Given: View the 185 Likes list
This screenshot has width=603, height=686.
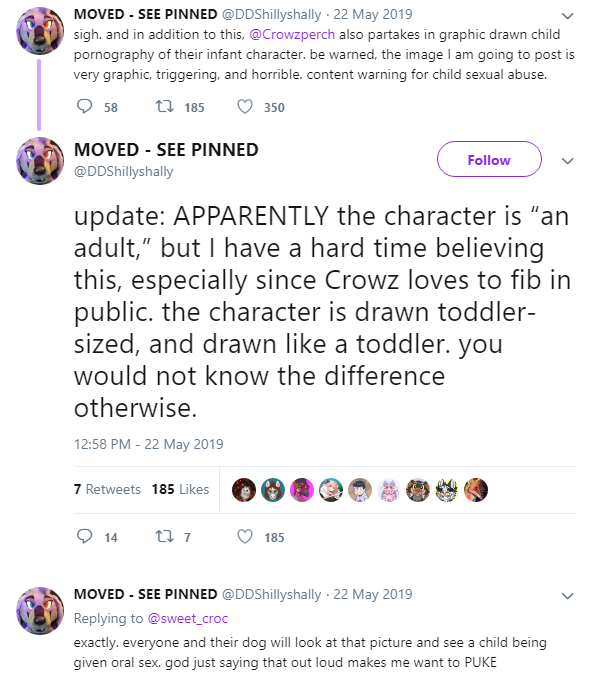Looking at the screenshot, I should (180, 489).
